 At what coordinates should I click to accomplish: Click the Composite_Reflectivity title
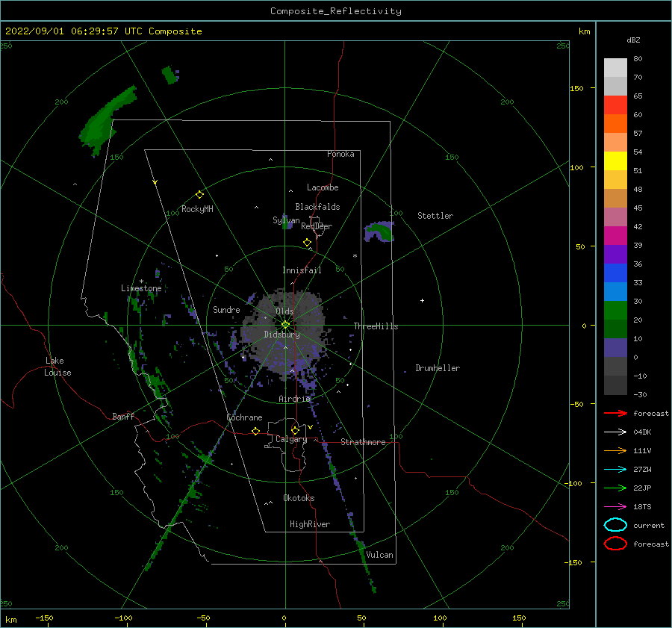336,11
